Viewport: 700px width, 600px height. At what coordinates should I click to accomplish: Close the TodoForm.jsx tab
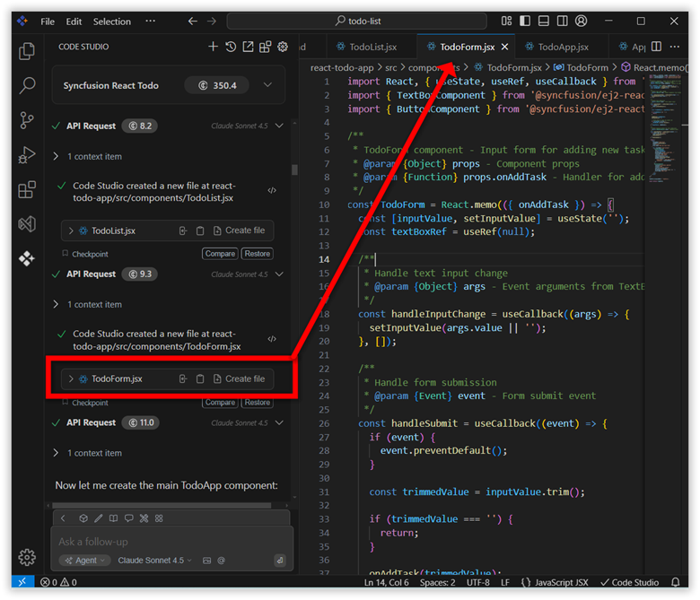(x=505, y=47)
